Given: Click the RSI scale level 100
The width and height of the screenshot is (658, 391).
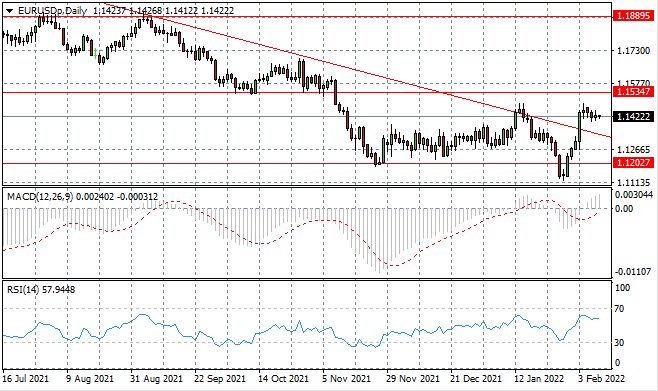Looking at the screenshot, I should click(x=622, y=288).
